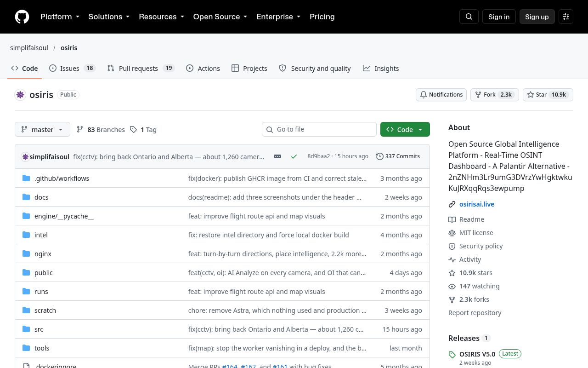This screenshot has height=368, width=588.
Task: Click the folder icon beside src
Action: point(26,329)
